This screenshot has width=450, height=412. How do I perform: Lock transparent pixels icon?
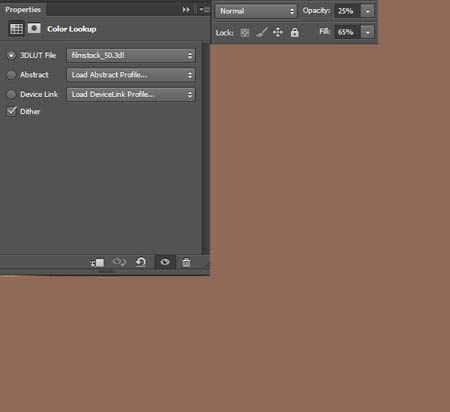tap(245, 33)
